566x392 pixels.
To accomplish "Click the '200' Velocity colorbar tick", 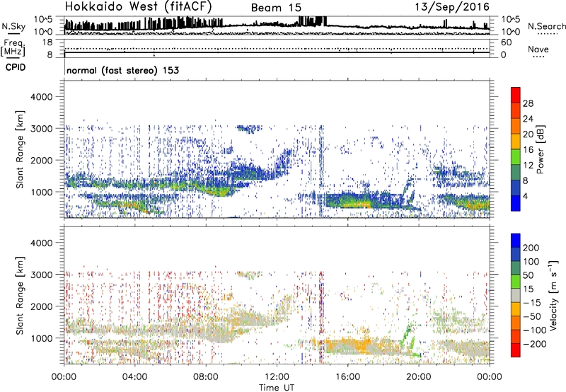I will pyautogui.click(x=531, y=248).
